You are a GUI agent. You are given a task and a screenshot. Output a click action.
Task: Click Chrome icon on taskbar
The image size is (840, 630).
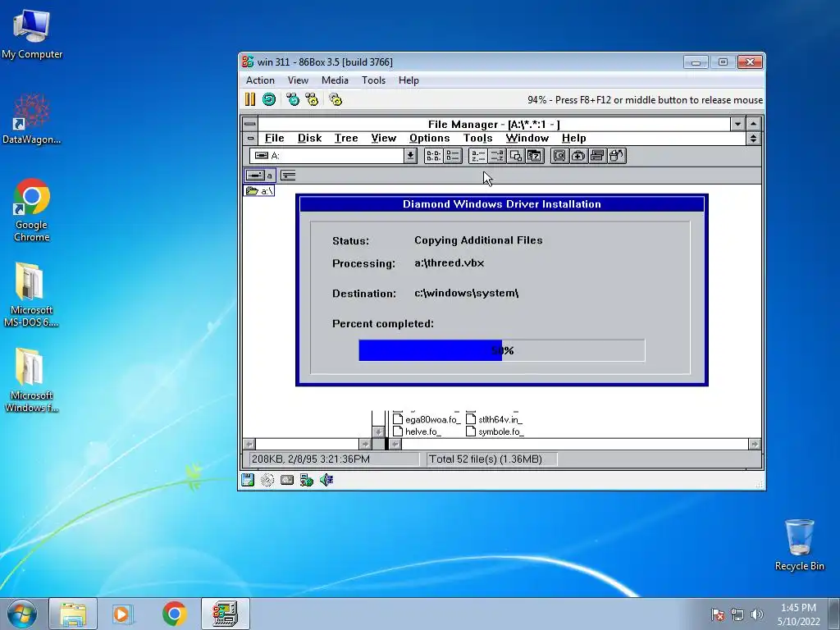point(174,614)
